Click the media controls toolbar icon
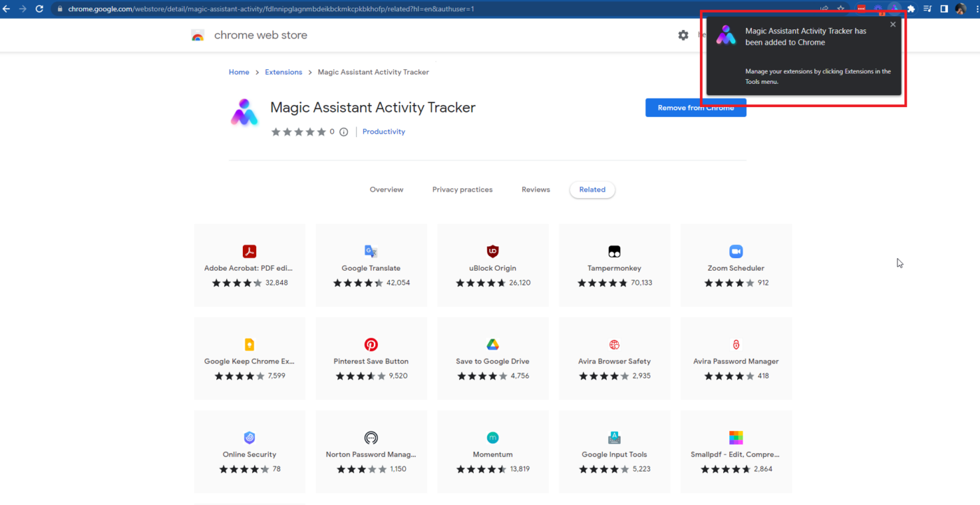The height and width of the screenshot is (505, 980). (927, 9)
